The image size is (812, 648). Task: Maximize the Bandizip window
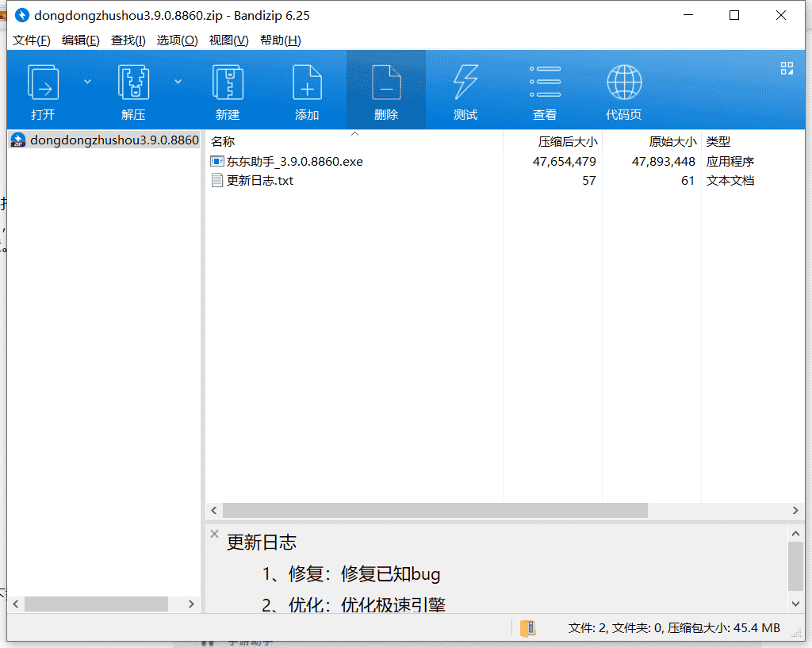click(733, 16)
